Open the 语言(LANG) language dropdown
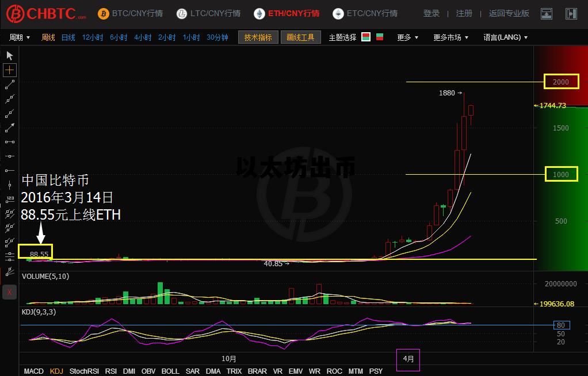The width and height of the screenshot is (588, 376). [x=505, y=37]
